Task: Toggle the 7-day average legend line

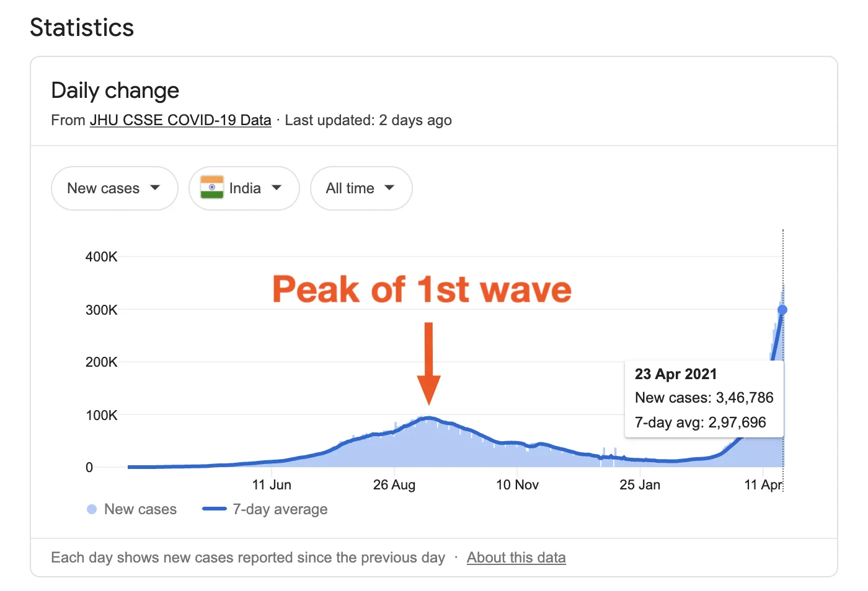Action: click(x=215, y=509)
